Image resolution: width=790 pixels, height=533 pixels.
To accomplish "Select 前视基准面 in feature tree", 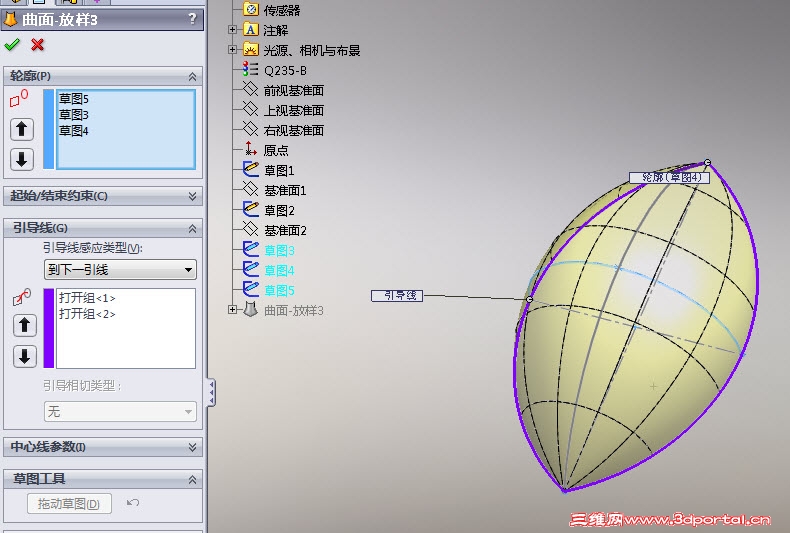I will (x=294, y=91).
